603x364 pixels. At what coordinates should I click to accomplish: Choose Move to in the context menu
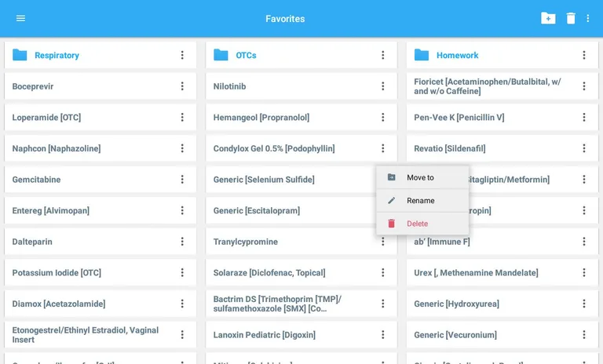[x=422, y=177]
